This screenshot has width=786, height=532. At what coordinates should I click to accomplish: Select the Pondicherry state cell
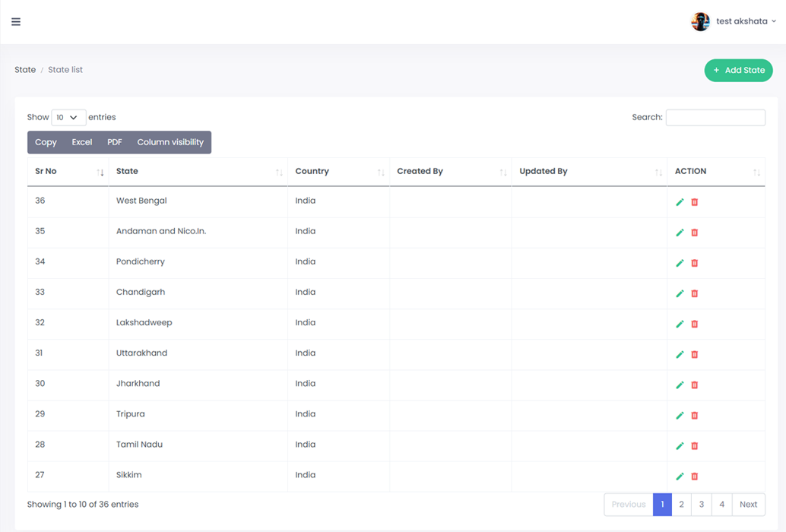tap(198, 263)
